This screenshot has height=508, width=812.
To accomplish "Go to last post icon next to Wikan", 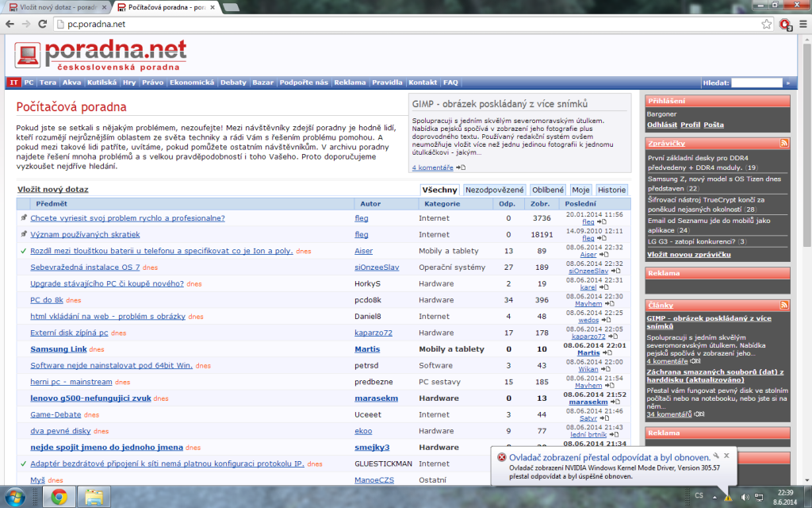I will click(605, 369).
